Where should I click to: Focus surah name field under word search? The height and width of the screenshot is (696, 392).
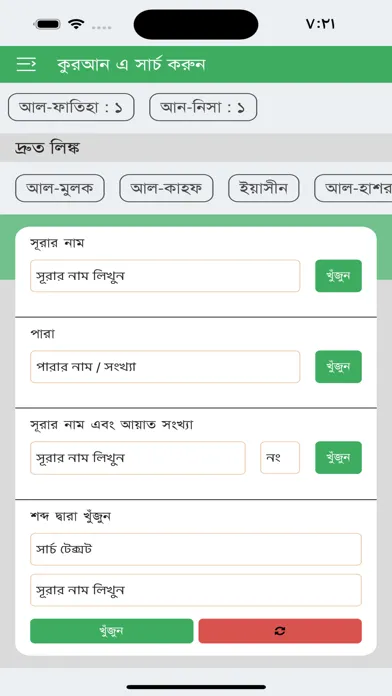[196, 590]
